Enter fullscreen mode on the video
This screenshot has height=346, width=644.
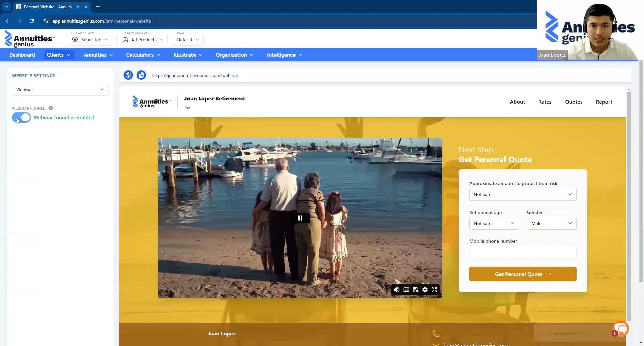click(x=434, y=290)
